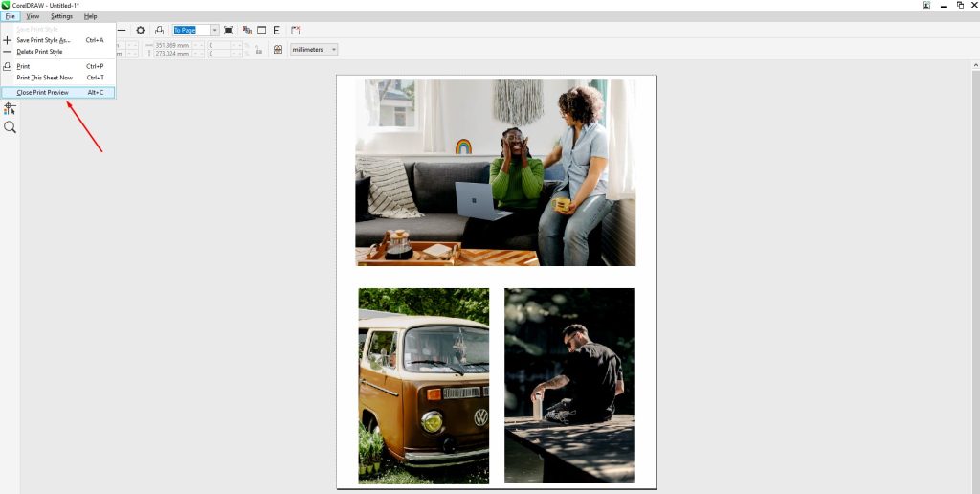
Task: Click the 351.369 mm width field
Action: pos(172,45)
